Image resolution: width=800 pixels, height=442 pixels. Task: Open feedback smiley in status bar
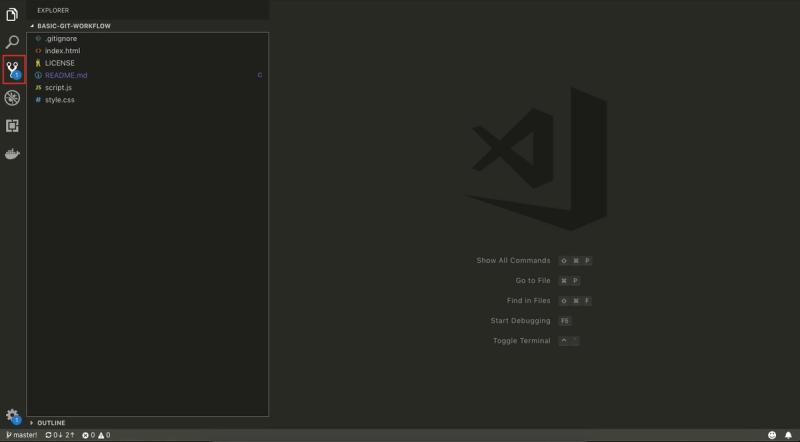tap(772, 435)
